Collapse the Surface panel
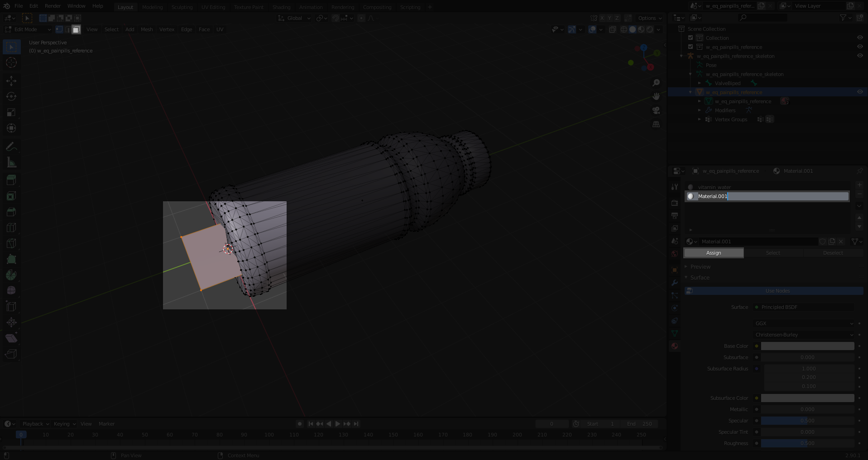The image size is (868, 460). click(x=700, y=278)
